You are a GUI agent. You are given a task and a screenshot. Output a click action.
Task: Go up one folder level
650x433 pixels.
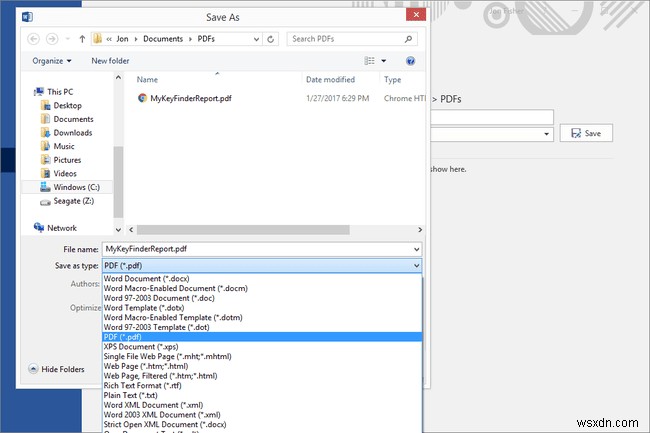coord(82,39)
